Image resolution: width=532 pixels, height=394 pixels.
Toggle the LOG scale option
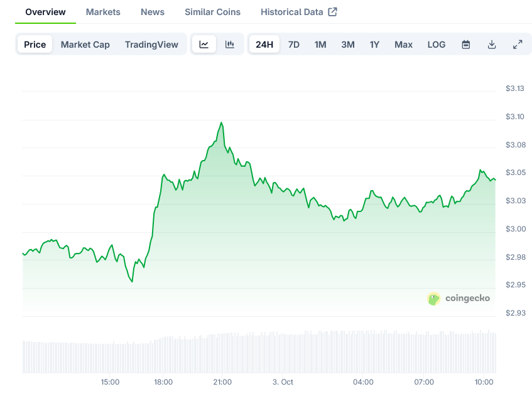click(437, 45)
